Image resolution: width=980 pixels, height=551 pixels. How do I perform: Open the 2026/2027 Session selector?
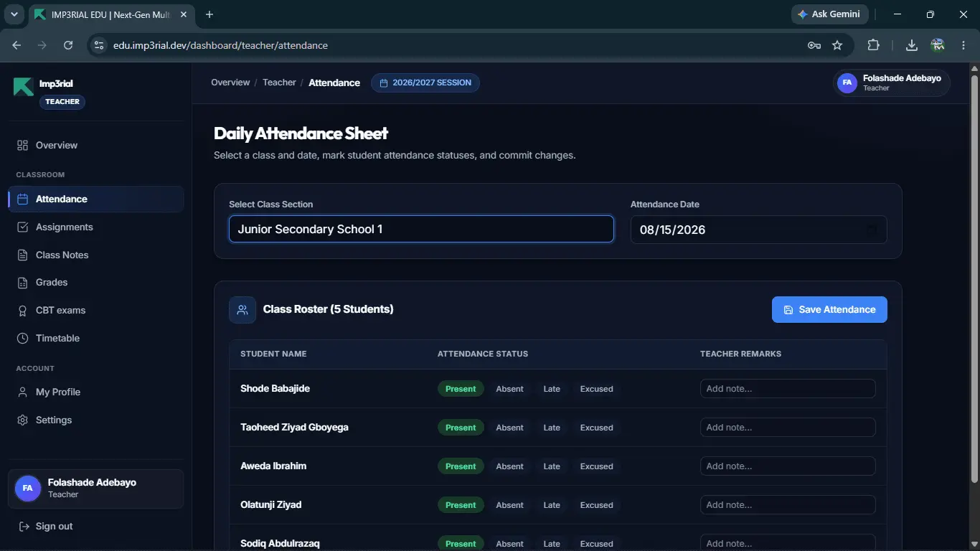425,83
